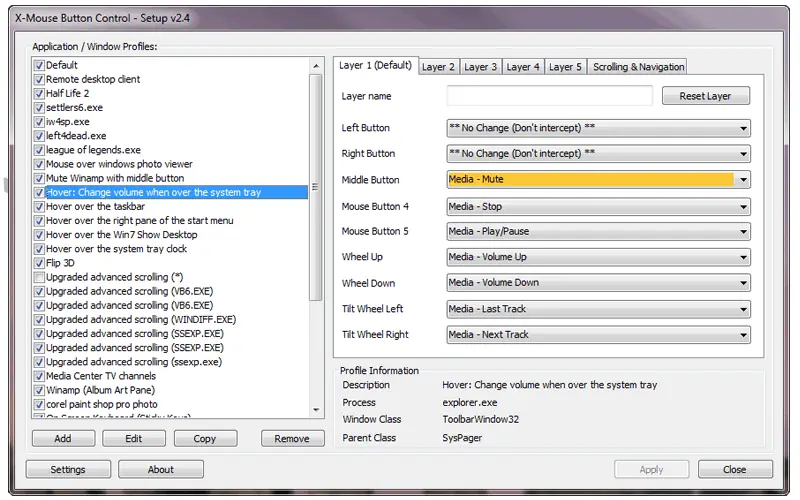Click the ToolbarWindow32 window class value

pos(481,419)
